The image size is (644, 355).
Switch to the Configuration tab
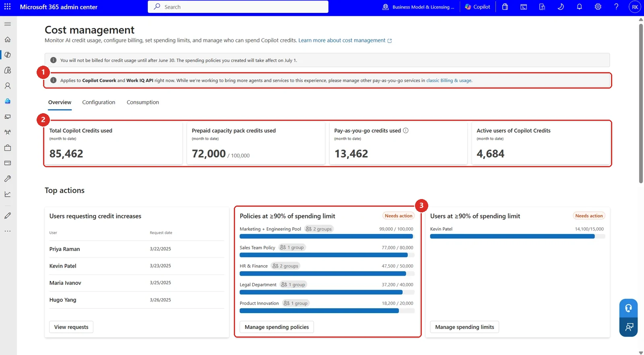click(99, 102)
